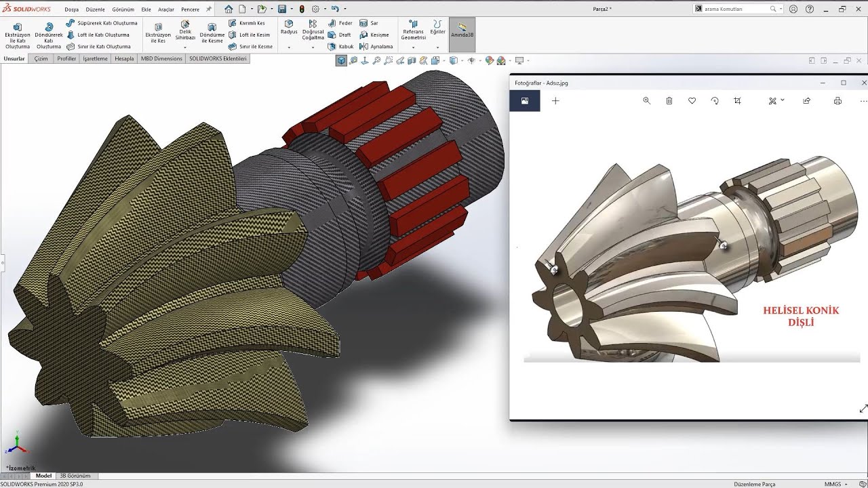Screen dimensions: 868x488
Task: Expand the Doğrusal Çoğaltma dropdown arrow
Action: (x=313, y=47)
